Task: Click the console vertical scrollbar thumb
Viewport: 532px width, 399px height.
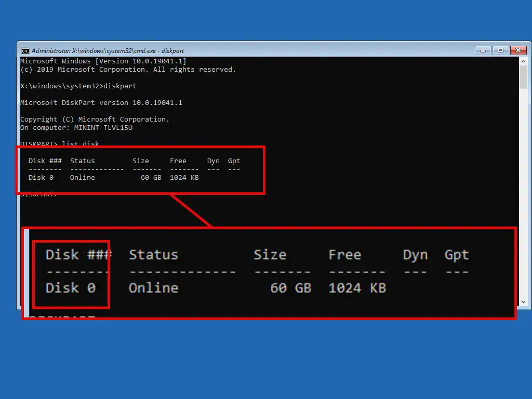Action: tap(523, 77)
